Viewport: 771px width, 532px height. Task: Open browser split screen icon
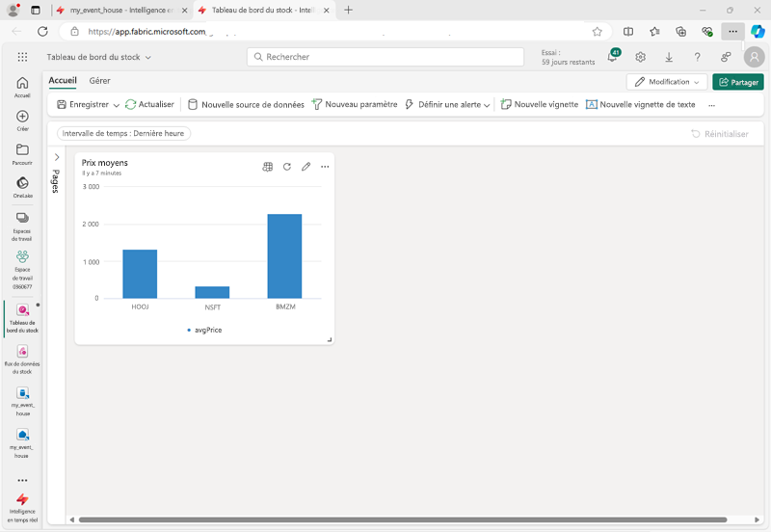[x=628, y=32]
